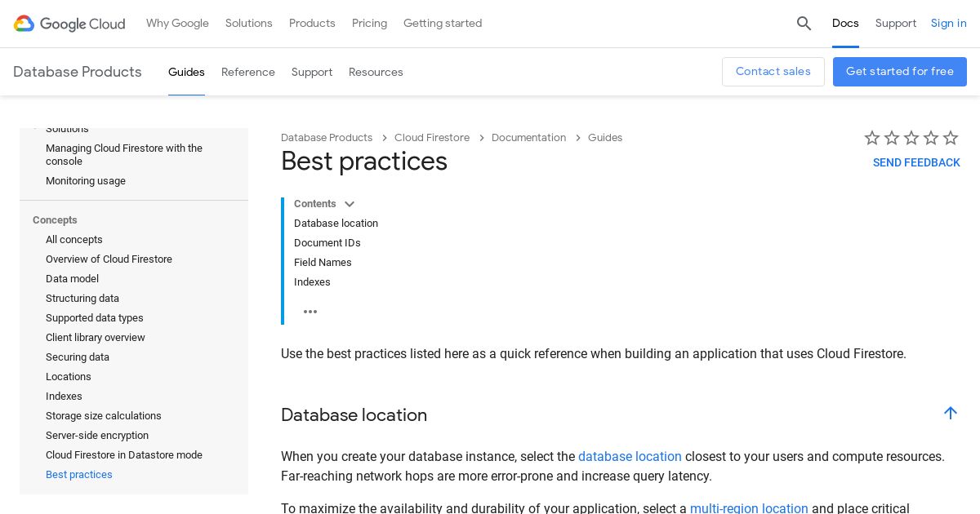
Task: Open Getting started in header
Action: pyautogui.click(x=443, y=24)
